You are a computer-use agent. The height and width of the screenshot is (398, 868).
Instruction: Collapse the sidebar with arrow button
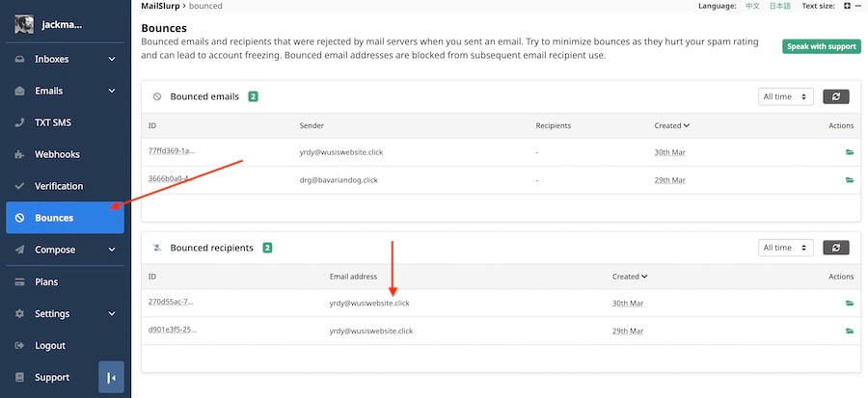[111, 377]
